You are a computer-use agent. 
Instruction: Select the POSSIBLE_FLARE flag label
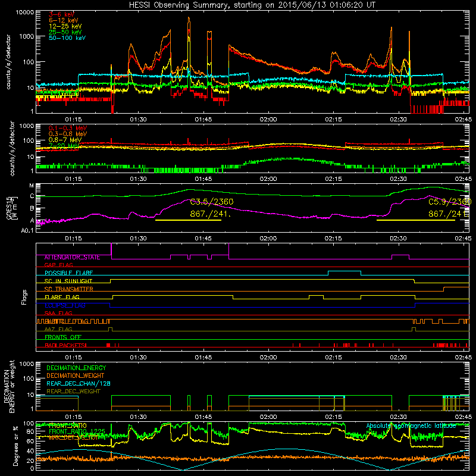(x=68, y=273)
